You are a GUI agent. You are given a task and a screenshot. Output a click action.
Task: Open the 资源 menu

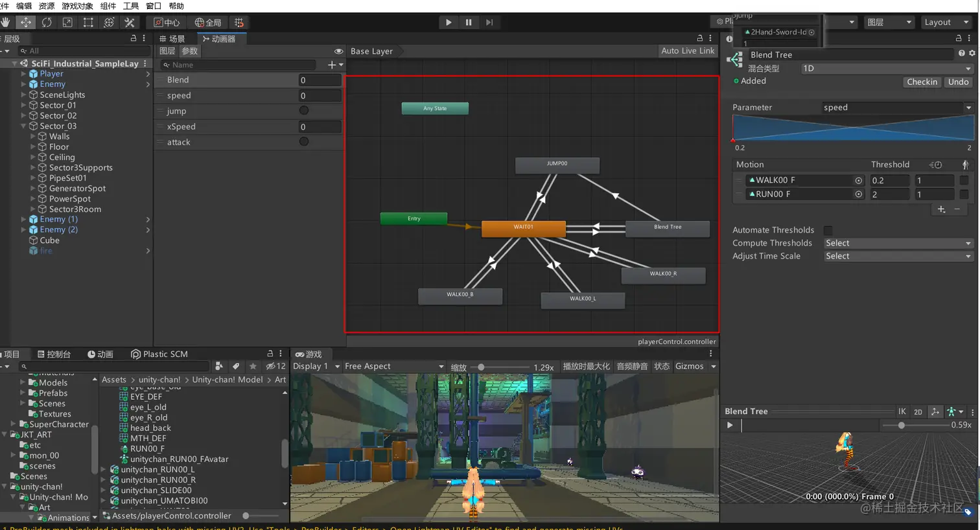click(x=47, y=6)
